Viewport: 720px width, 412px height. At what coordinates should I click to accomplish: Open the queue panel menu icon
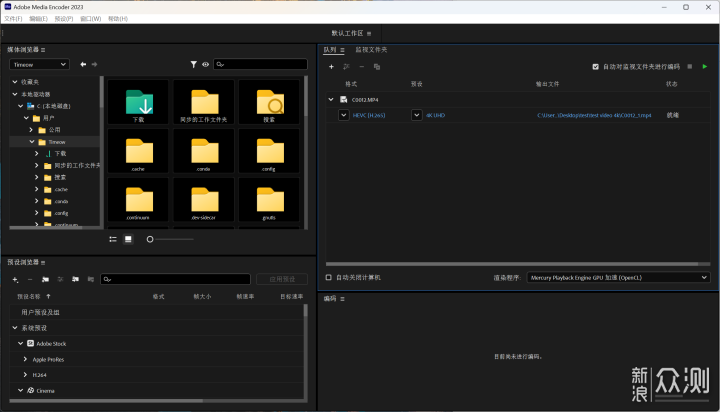click(342, 50)
